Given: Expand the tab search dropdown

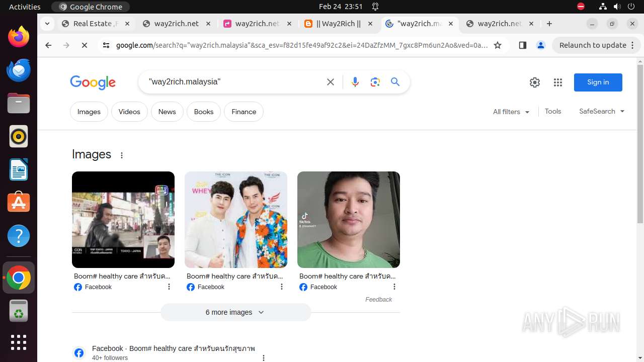Looking at the screenshot, I should tap(47, 24).
